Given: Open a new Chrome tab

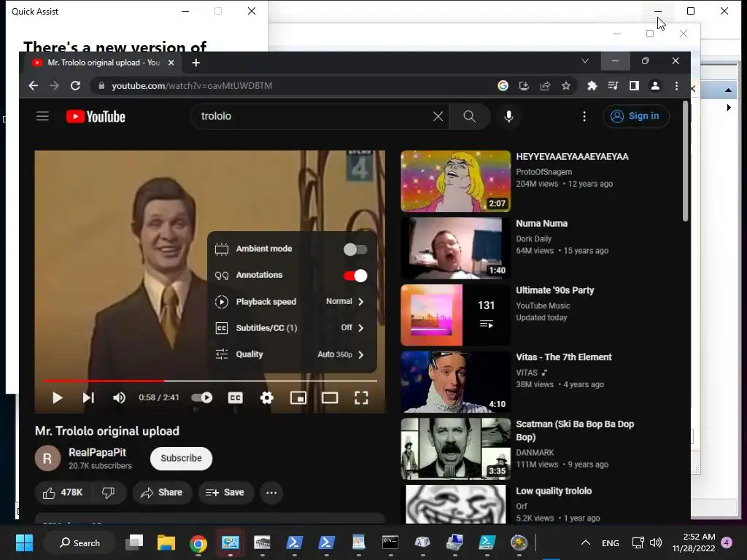Looking at the screenshot, I should 196,63.
